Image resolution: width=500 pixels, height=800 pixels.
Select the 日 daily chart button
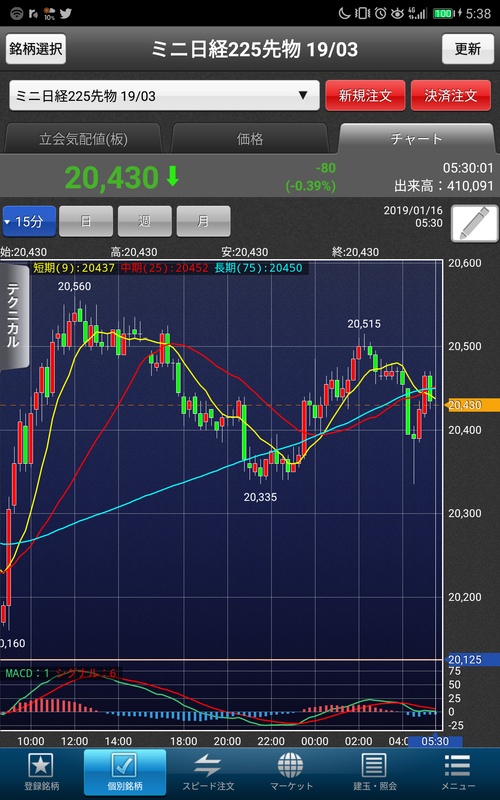[86, 221]
